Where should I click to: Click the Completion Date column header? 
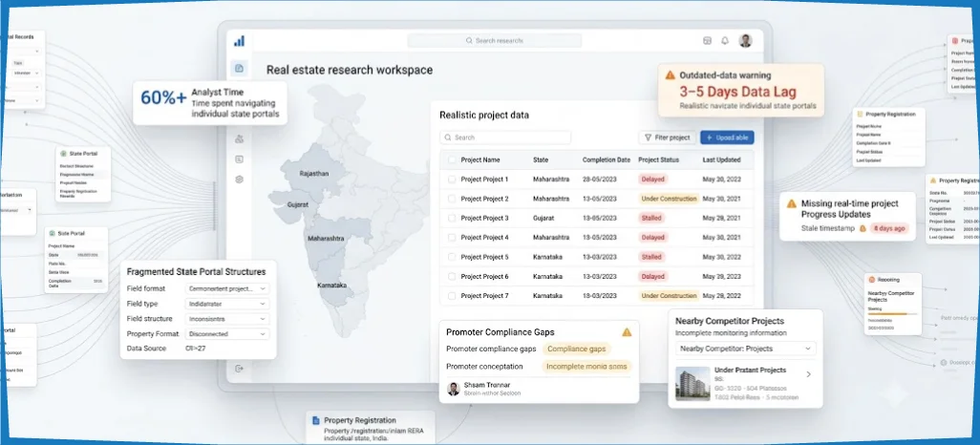[x=607, y=160]
